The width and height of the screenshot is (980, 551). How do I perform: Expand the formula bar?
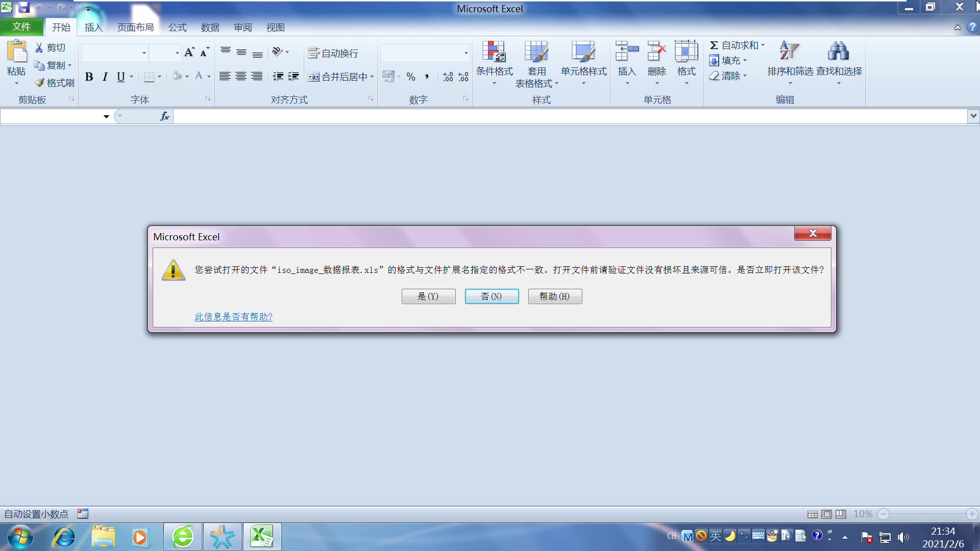point(973,116)
